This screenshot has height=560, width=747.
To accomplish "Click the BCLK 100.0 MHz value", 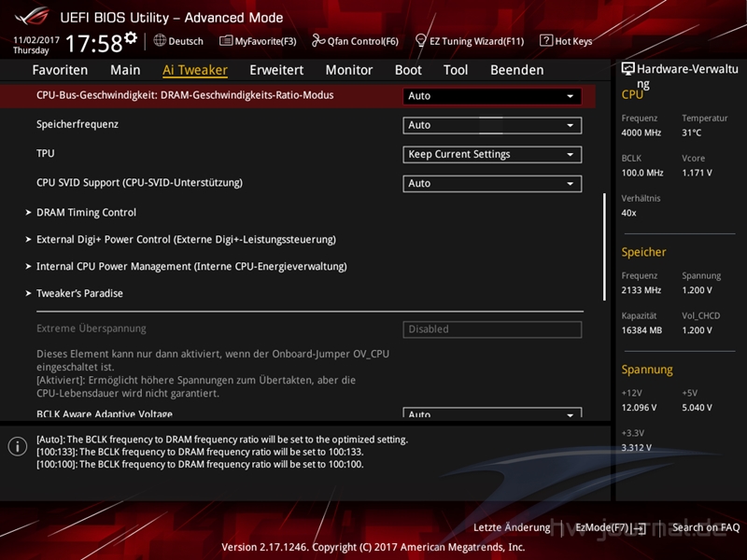I will click(x=642, y=173).
